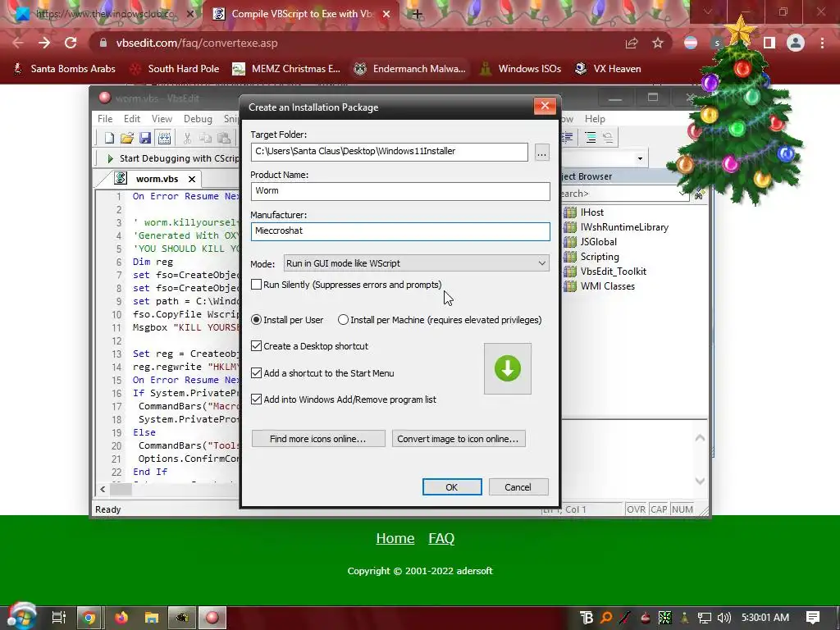Open Firefox from the taskbar
The image size is (840, 630).
[121, 618]
